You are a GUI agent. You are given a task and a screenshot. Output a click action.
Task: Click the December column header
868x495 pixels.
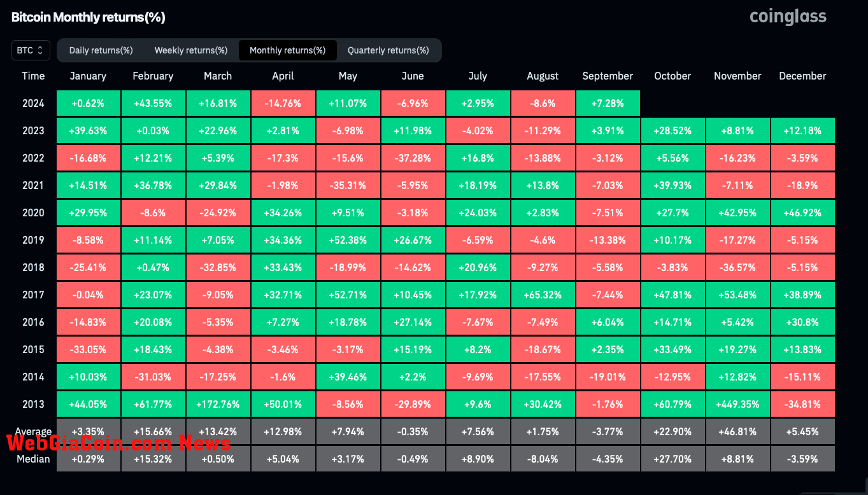[802, 76]
